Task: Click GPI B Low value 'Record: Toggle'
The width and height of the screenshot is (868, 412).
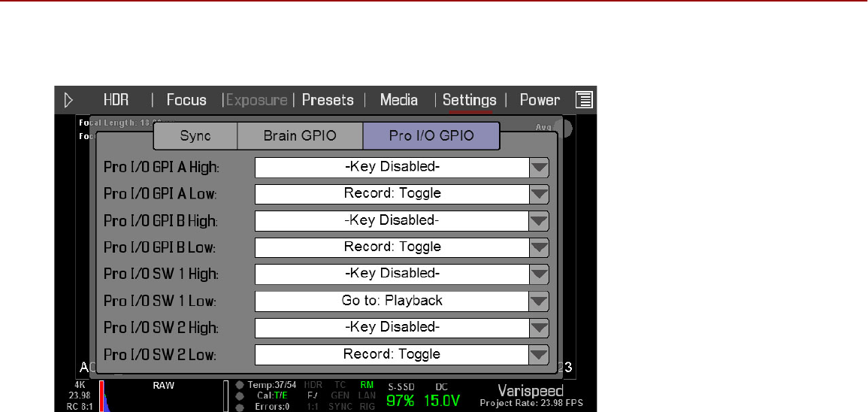Action: 392,247
